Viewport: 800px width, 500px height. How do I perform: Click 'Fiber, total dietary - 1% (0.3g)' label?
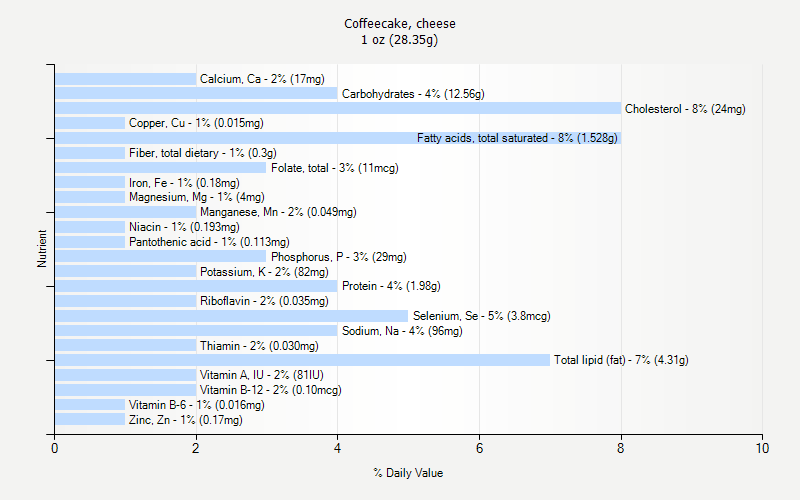click(x=203, y=153)
